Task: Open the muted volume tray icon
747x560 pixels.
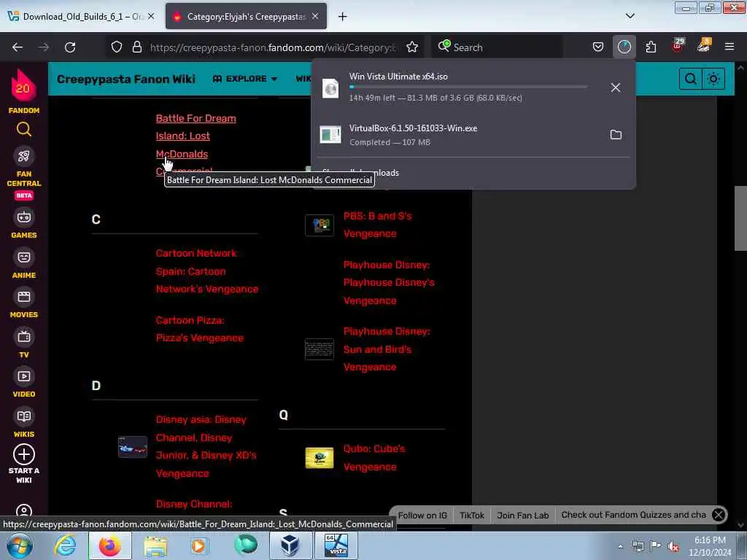Action: pos(673,547)
